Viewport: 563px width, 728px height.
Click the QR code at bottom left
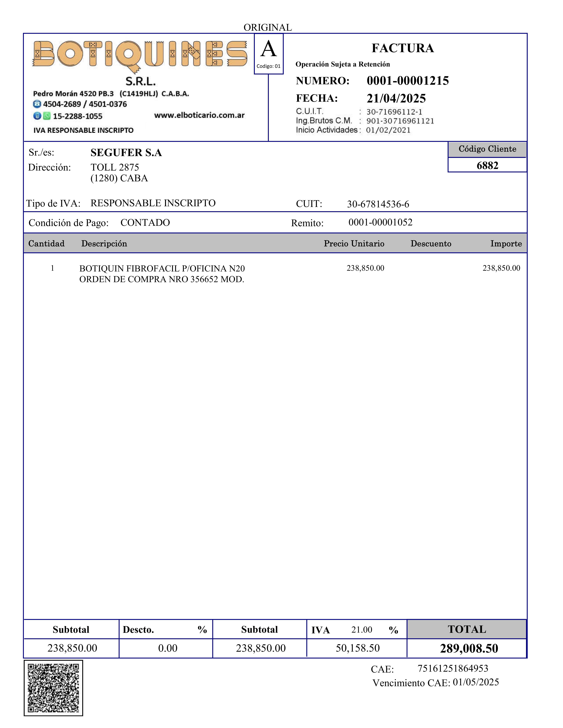[53, 688]
